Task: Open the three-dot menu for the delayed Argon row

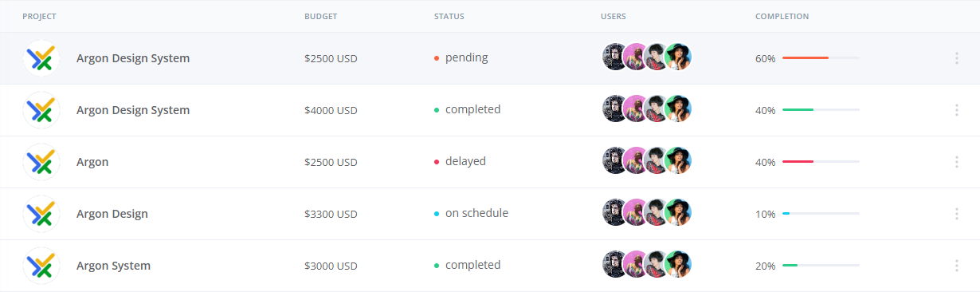Action: pos(956,162)
